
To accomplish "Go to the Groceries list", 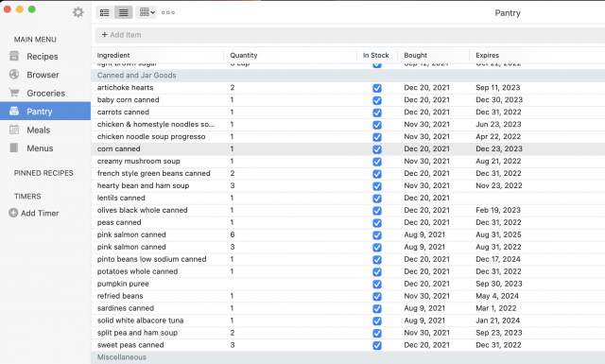I will (46, 94).
